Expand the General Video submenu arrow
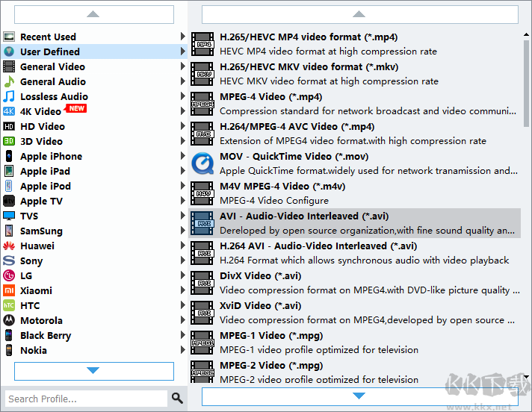Image resolution: width=532 pixels, height=412 pixels. [x=183, y=66]
